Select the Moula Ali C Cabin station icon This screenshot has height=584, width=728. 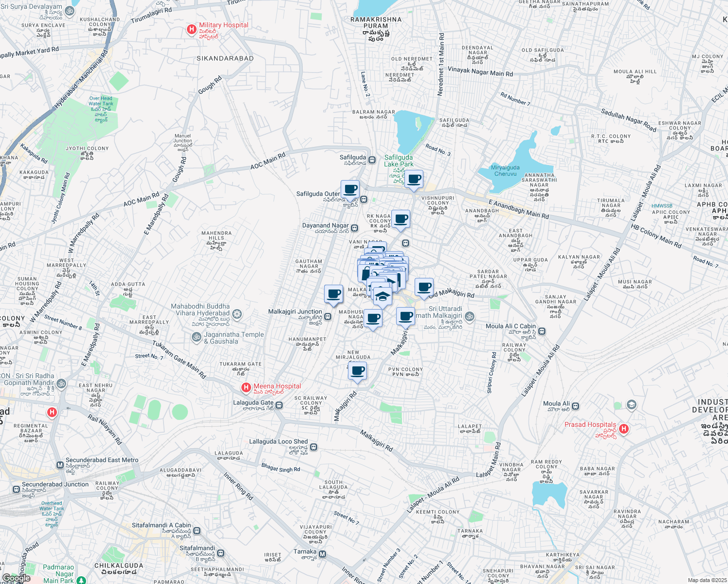click(542, 331)
